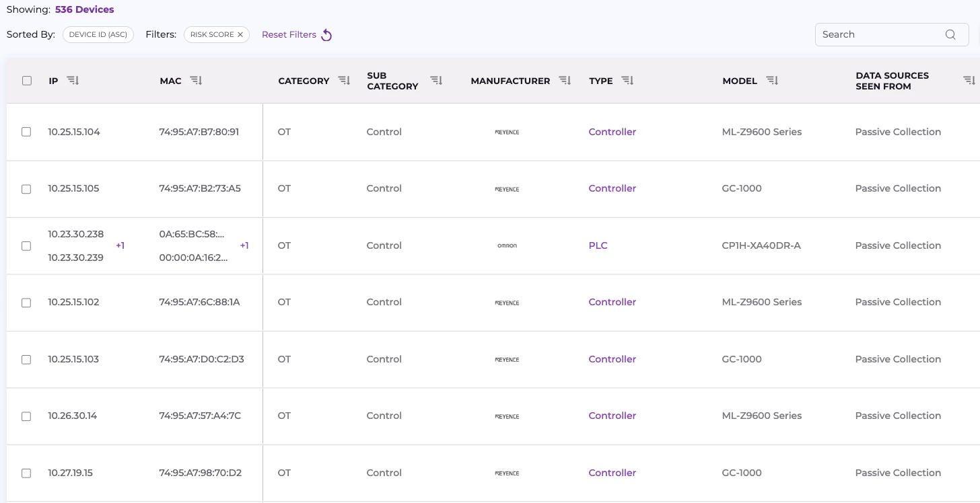
Task: Select the checkbox for device 10.26.30.14
Action: 26,416
